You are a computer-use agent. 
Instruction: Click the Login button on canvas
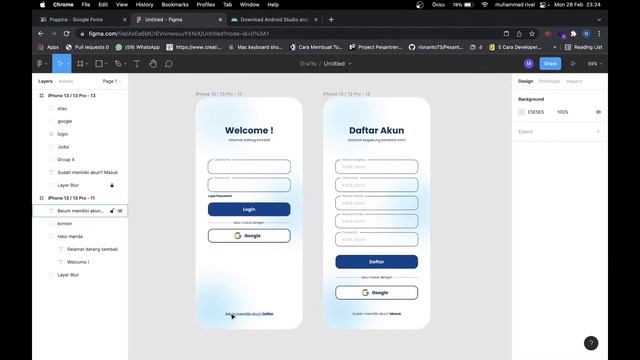(x=249, y=209)
